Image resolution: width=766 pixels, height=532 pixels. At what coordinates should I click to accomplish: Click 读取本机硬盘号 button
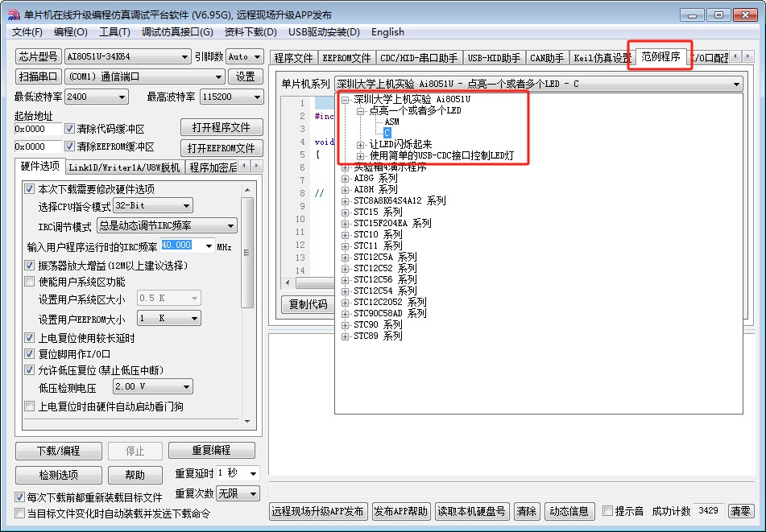471,512
